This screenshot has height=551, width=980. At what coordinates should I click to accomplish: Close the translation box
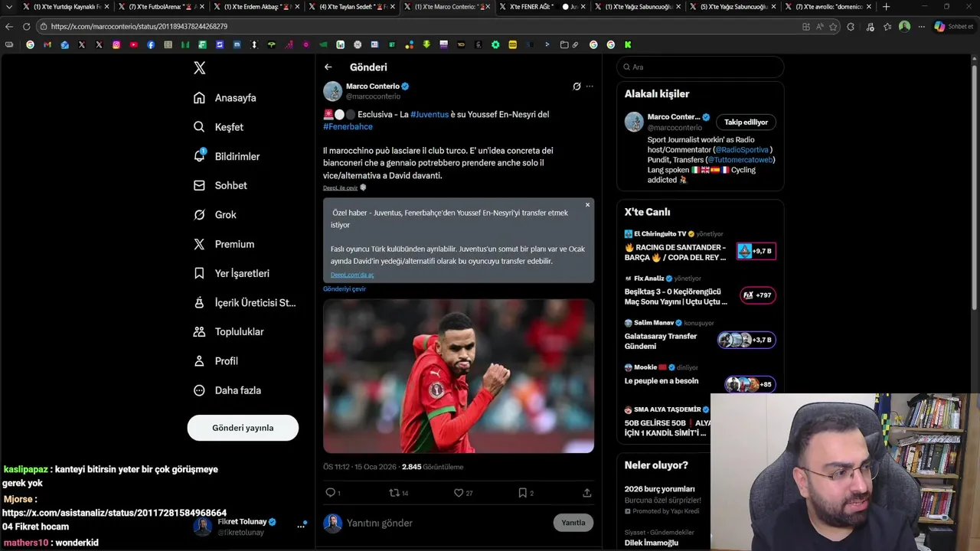click(587, 205)
